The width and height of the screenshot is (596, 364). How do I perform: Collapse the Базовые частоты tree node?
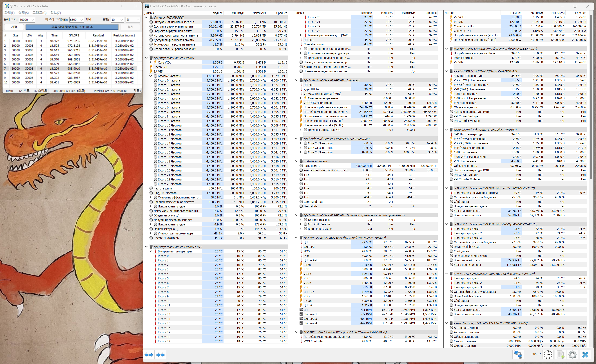tap(150, 76)
